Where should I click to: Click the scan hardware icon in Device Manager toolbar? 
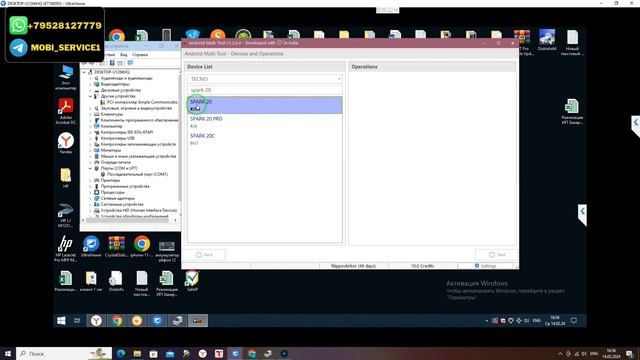point(130,63)
